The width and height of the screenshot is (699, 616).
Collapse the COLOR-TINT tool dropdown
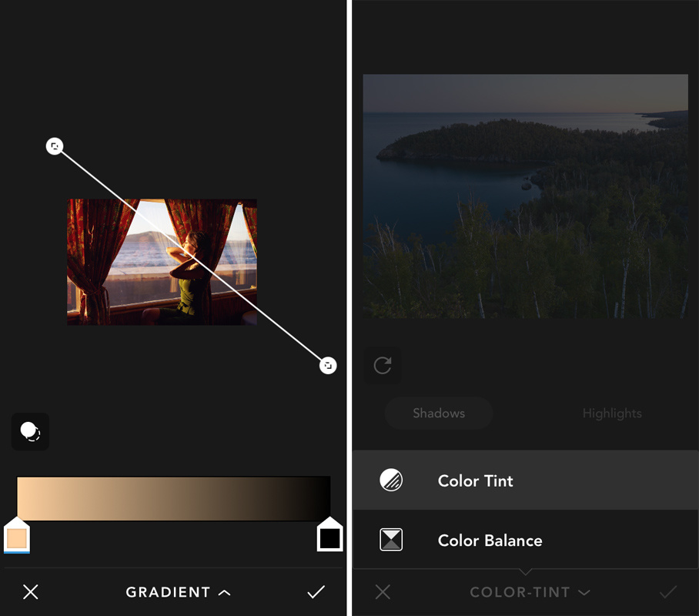point(530,592)
